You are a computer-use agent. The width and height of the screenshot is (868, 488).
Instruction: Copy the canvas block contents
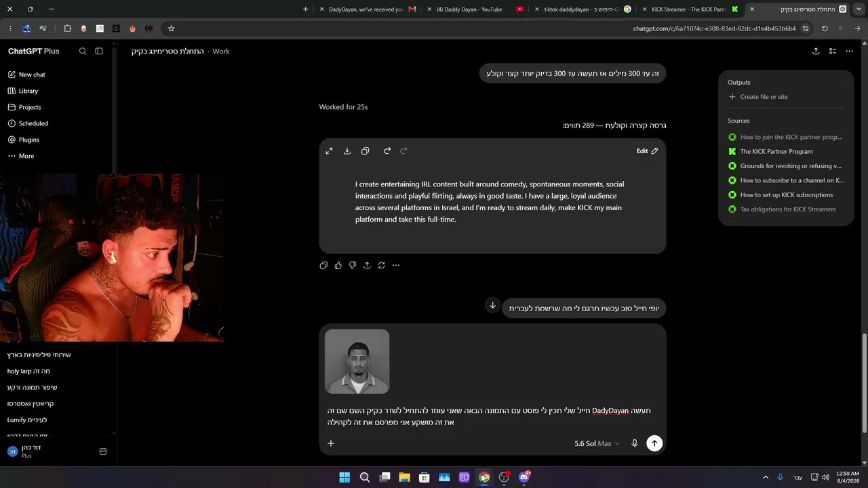366,151
